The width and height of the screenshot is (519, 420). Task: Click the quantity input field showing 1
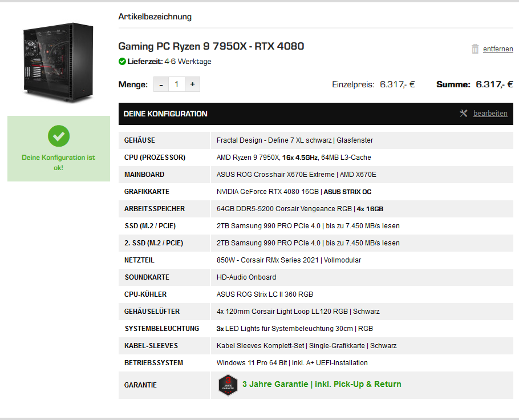tap(177, 84)
